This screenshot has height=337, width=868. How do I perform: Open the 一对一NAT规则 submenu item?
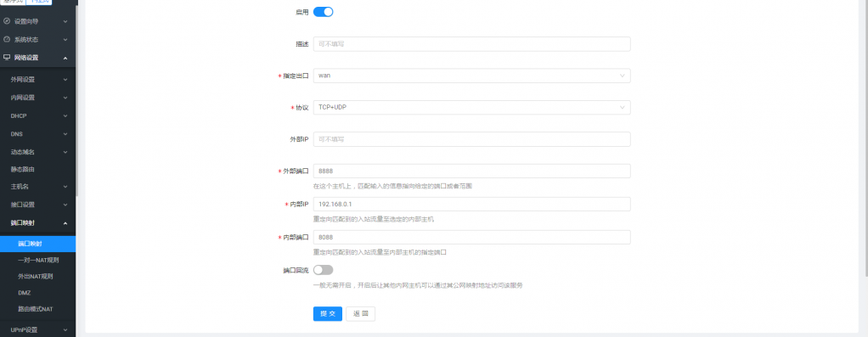click(37, 260)
